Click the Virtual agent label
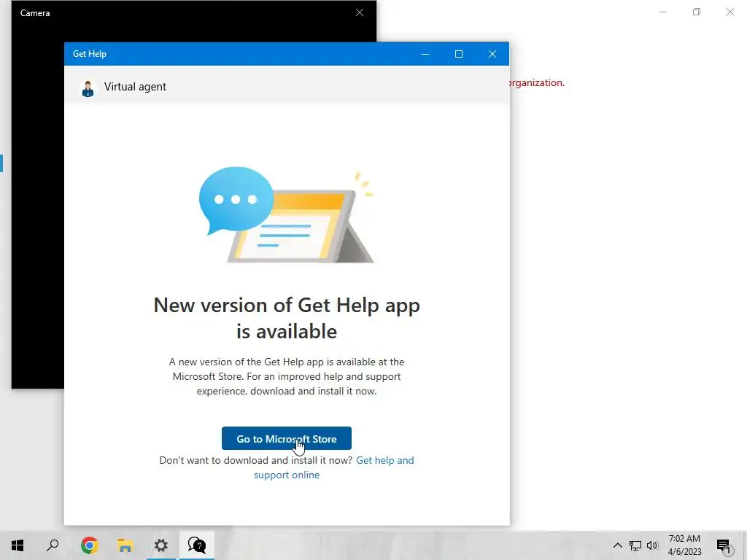 tap(135, 87)
